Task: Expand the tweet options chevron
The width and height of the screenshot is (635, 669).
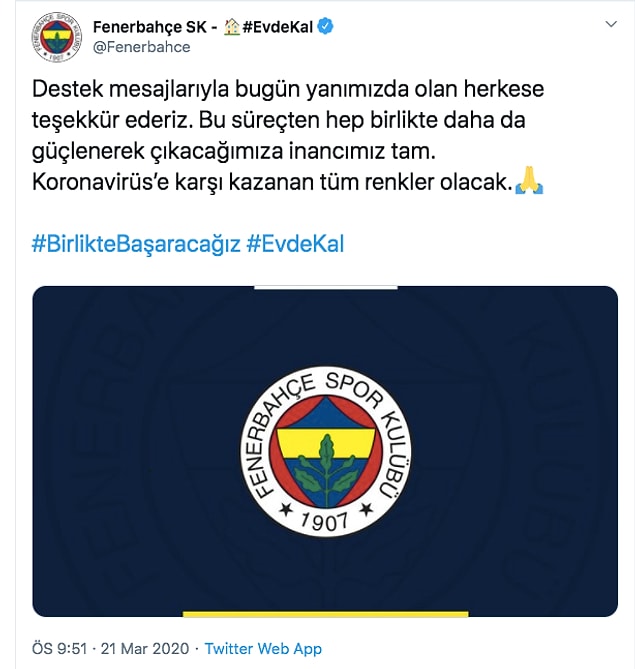Action: pos(611,24)
